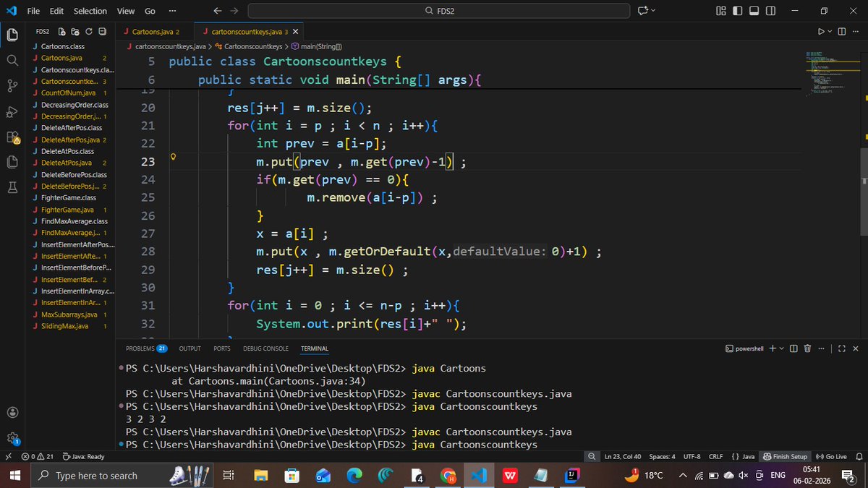Open FighterGame.java in explorer
Screen dimensions: 868x488
click(67, 209)
